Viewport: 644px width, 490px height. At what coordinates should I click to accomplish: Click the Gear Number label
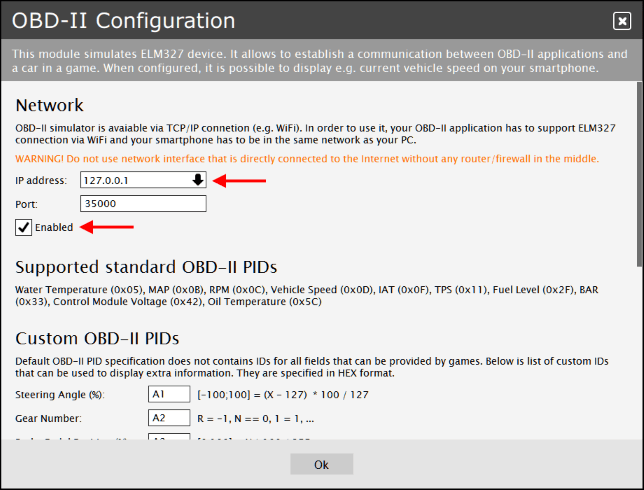tap(48, 419)
